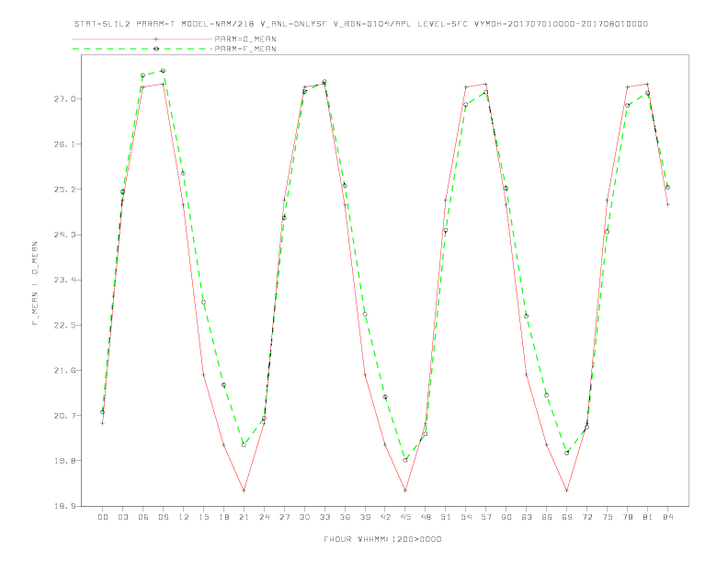The width and height of the screenshot is (728, 563).
Task: Click the 27 forecast hour tick label
Action: pyautogui.click(x=284, y=517)
